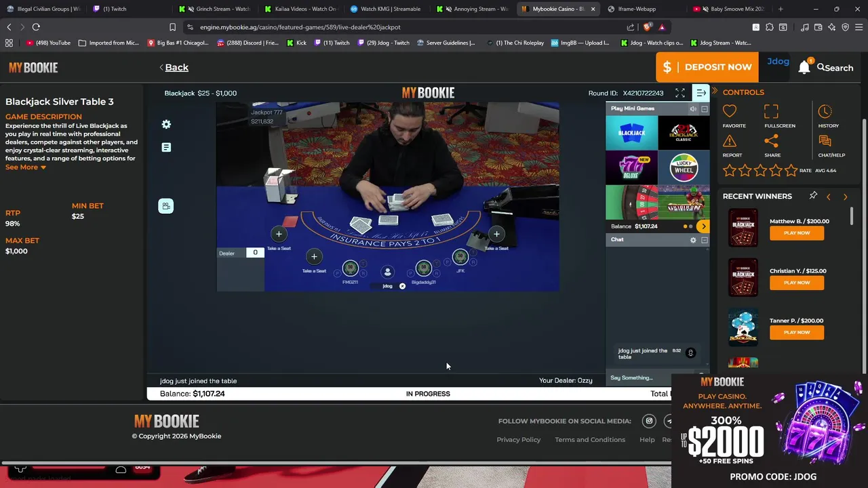The image size is (868, 488).
Task: Click the MyBookie header logo
Action: [33, 67]
